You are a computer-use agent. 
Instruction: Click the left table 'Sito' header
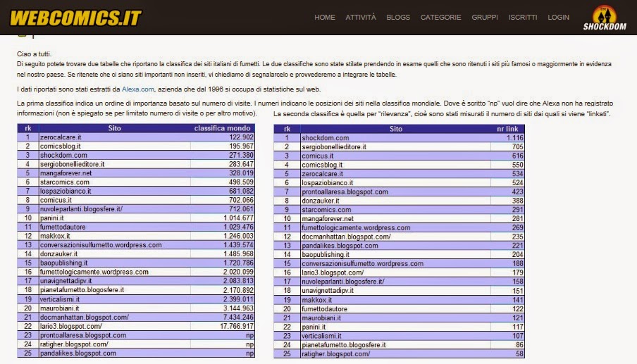[x=114, y=128]
